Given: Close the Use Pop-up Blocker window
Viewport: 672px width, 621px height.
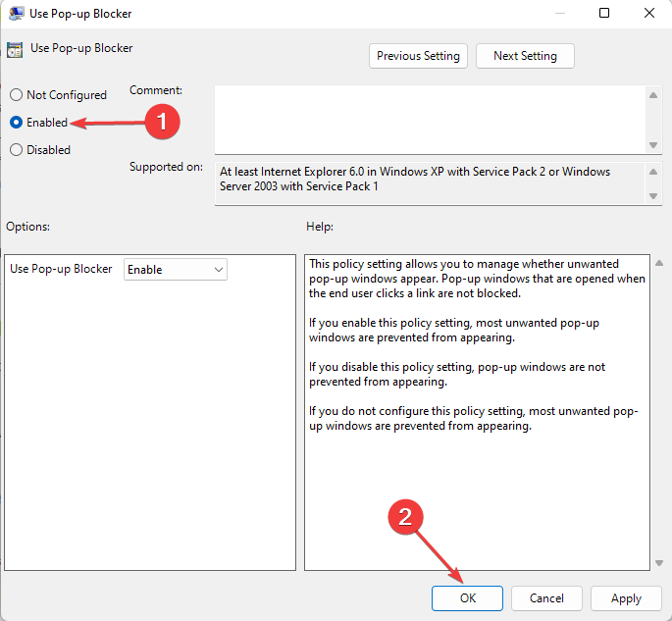Looking at the screenshot, I should (649, 13).
